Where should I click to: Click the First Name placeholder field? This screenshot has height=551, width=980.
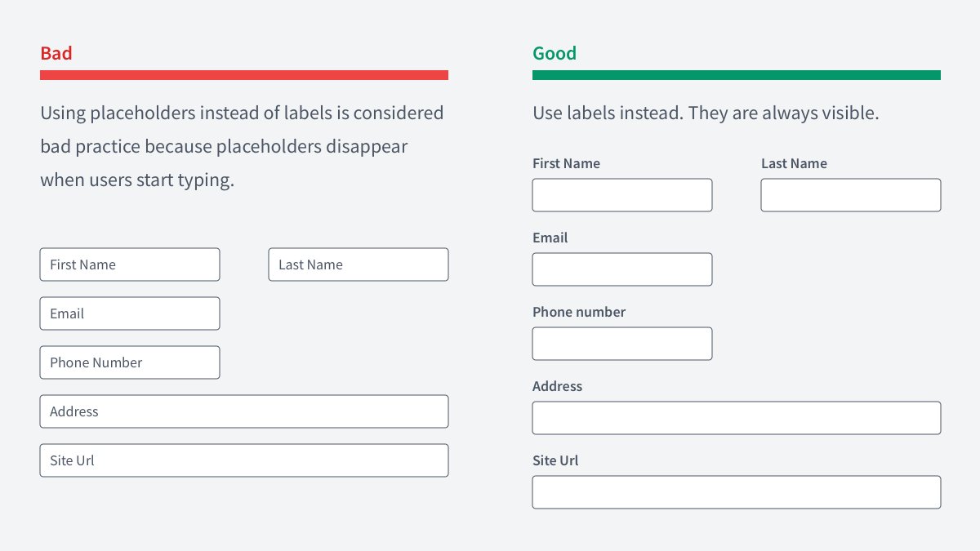point(130,264)
